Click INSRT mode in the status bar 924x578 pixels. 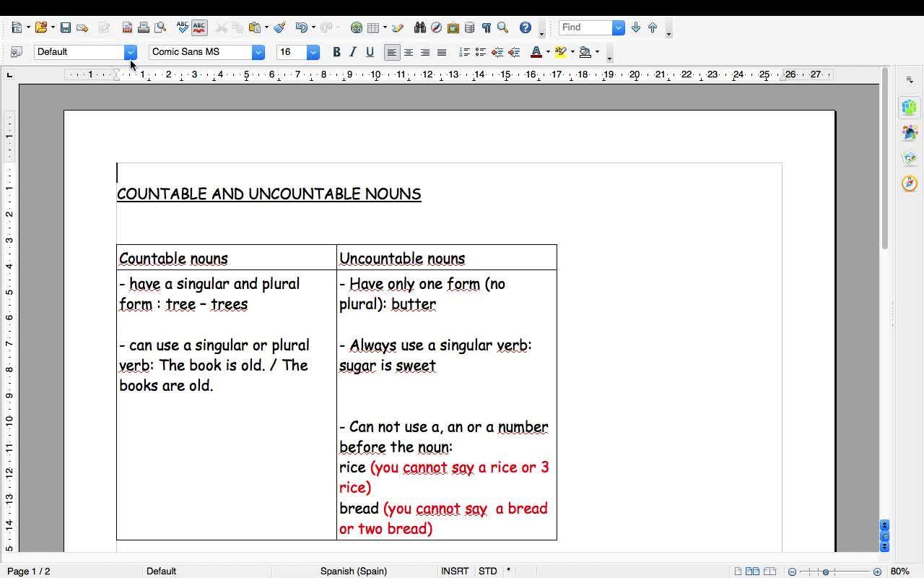(x=455, y=571)
